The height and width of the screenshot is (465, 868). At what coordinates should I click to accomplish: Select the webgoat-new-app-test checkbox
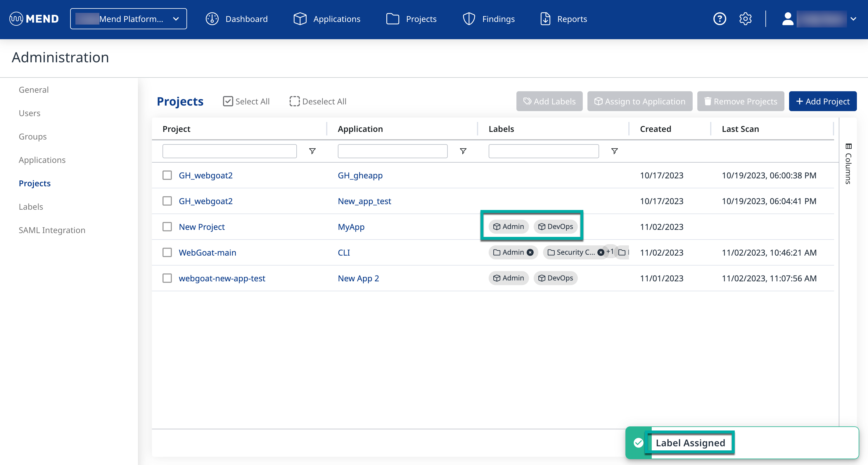point(167,278)
